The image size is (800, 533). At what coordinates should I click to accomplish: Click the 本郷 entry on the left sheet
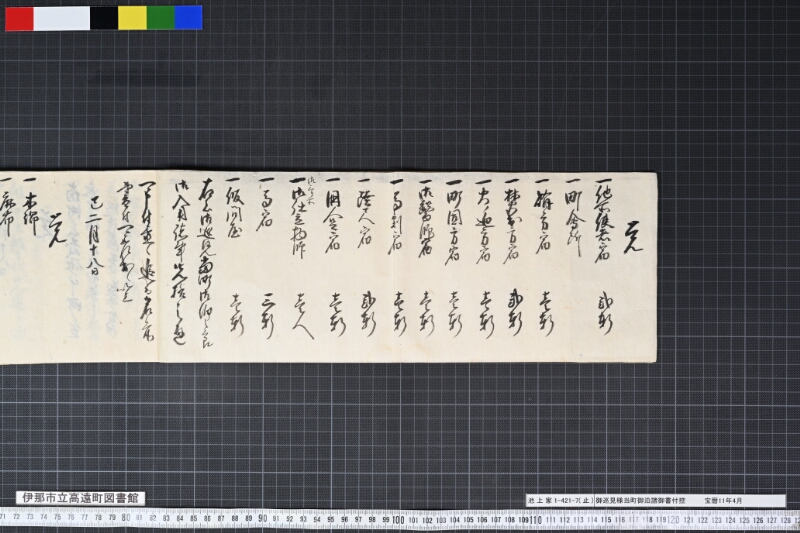[31, 215]
